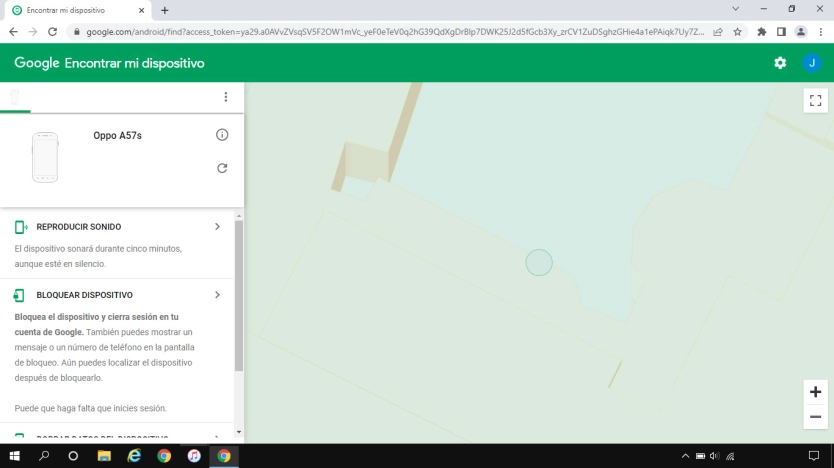Show device info for Oppo A57s
The height and width of the screenshot is (468, 834).
(222, 135)
